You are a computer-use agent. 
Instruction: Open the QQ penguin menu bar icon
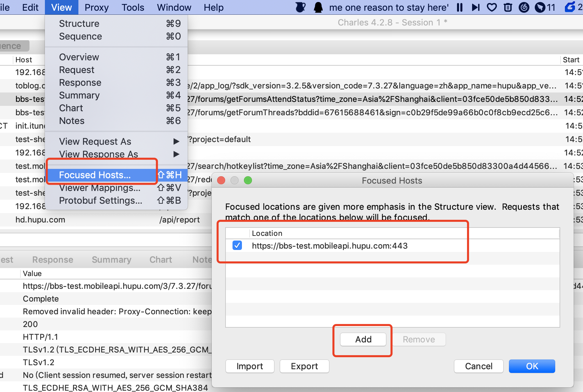coord(318,7)
